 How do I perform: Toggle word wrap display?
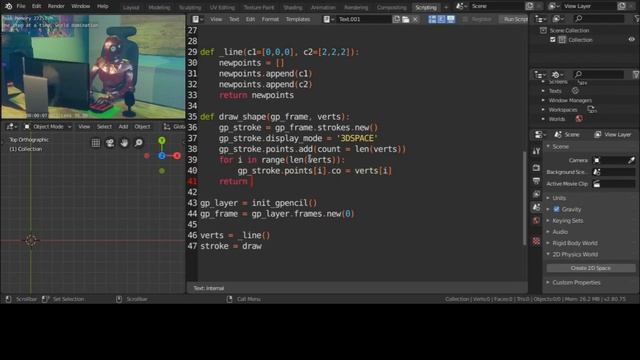point(441,19)
